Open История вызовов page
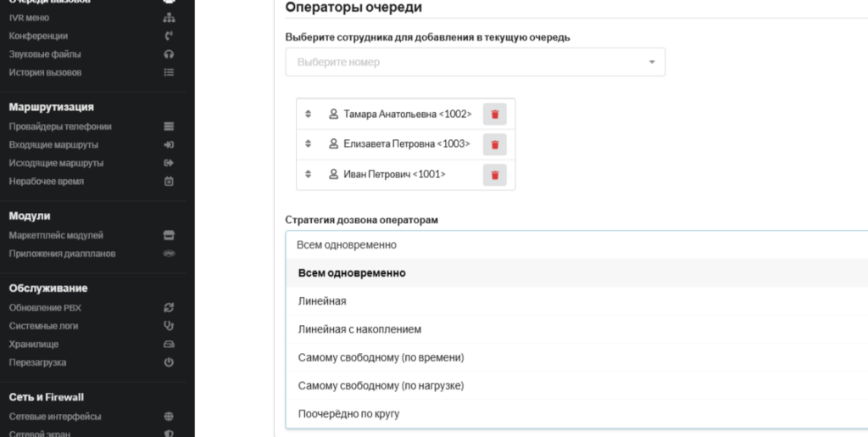The image size is (868, 437). pyautogui.click(x=46, y=73)
